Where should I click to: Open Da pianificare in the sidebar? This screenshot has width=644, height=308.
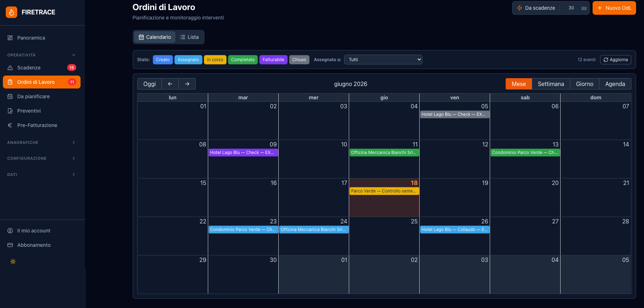(42, 96)
